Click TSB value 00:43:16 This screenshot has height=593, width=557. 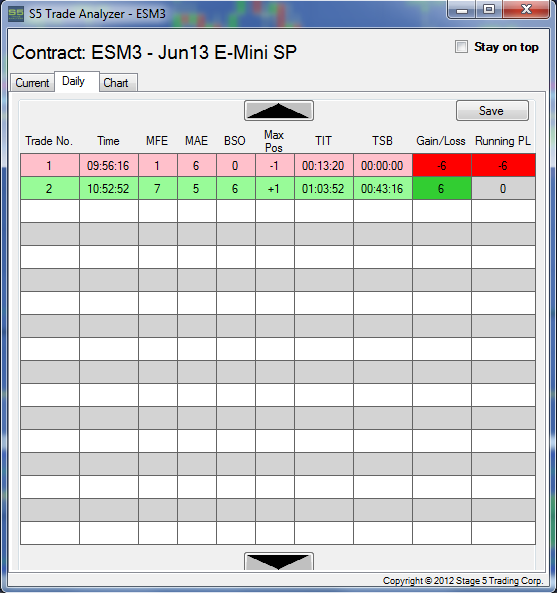[x=383, y=188]
